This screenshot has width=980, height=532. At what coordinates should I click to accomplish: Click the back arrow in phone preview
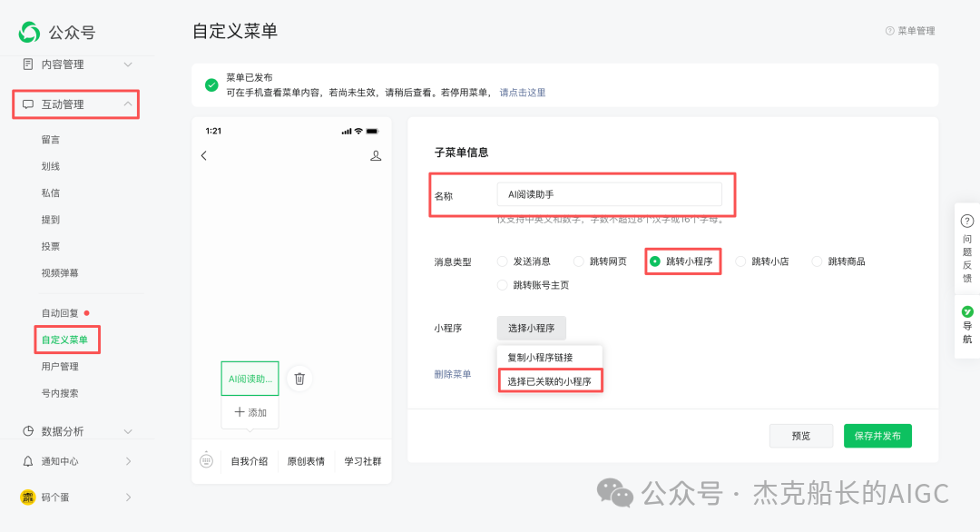(x=204, y=155)
